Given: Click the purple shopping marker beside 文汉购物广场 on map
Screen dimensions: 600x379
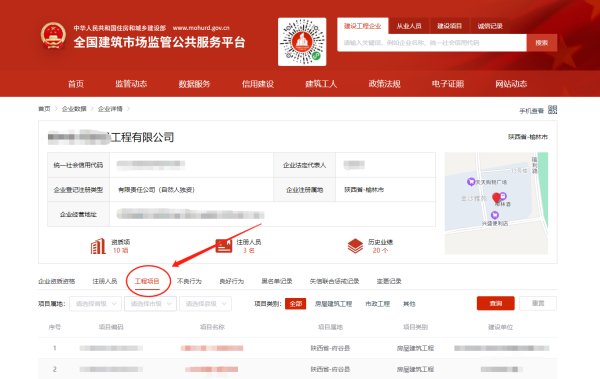Looking at the screenshot, I should click(x=471, y=181).
